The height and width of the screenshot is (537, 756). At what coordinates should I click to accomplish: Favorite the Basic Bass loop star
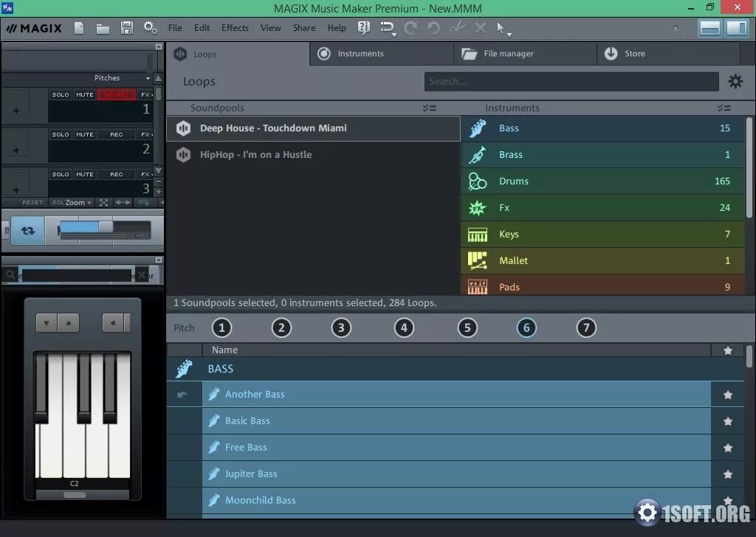click(727, 421)
